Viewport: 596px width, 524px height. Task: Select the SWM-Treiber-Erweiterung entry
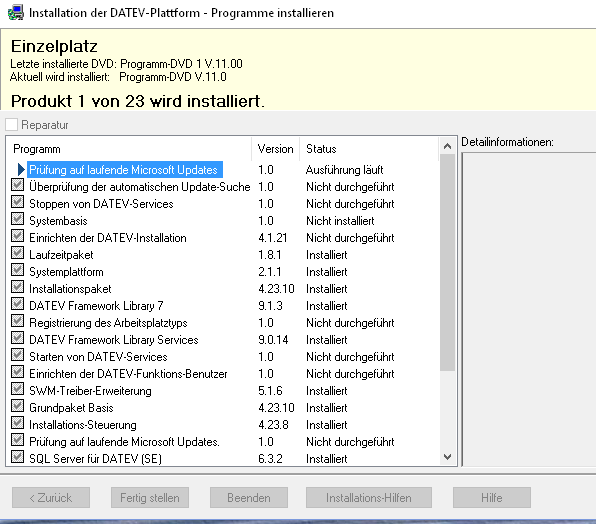[x=90, y=391]
